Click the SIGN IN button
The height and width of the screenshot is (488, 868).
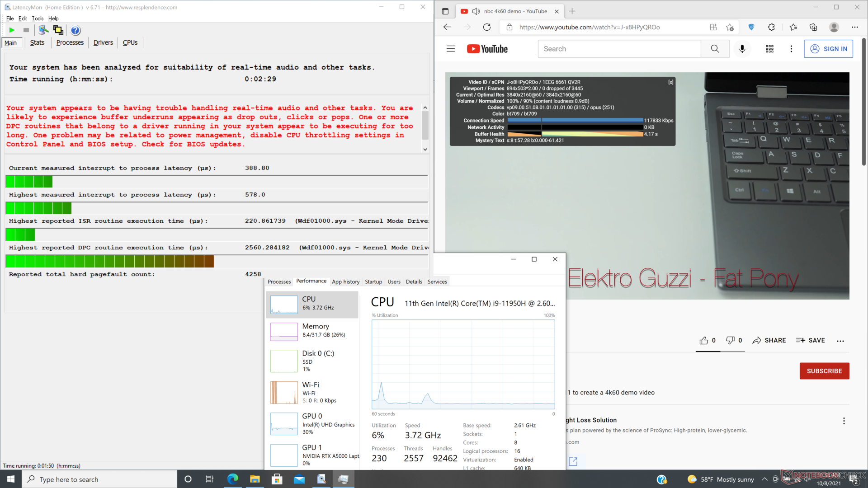pyautogui.click(x=828, y=49)
